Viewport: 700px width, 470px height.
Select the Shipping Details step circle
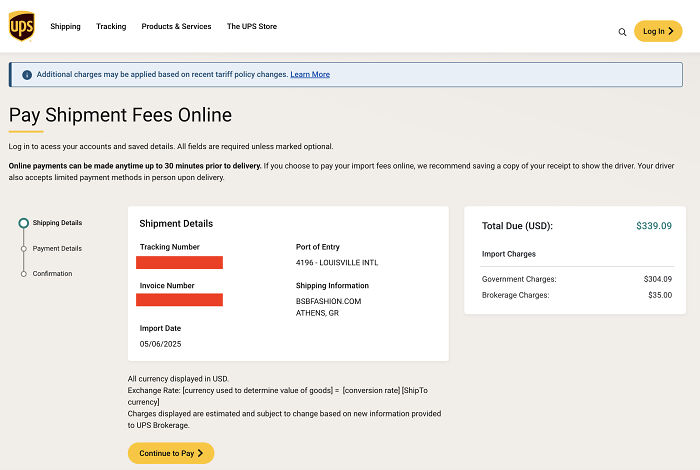[24, 223]
